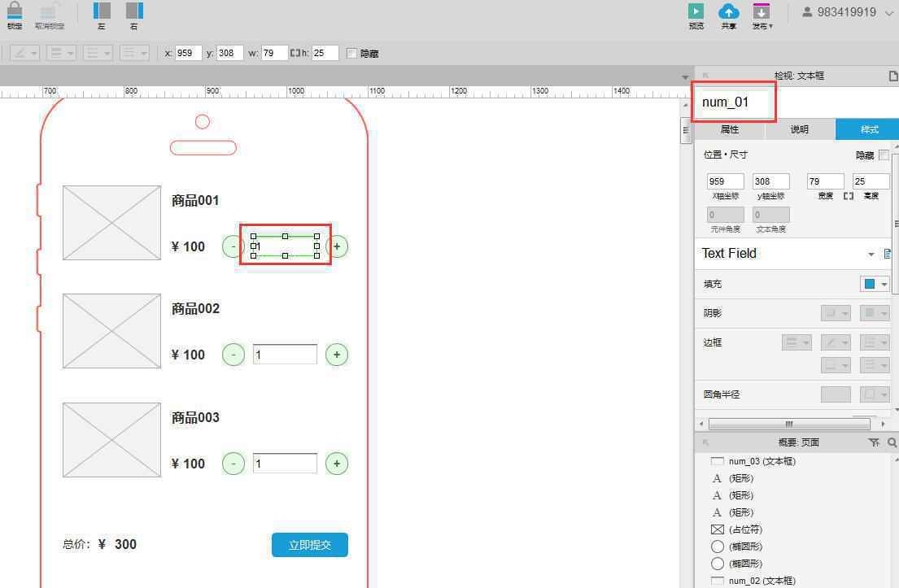The height and width of the screenshot is (588, 899).
Task: Click the quantity field of 商品002
Action: pyautogui.click(x=285, y=355)
